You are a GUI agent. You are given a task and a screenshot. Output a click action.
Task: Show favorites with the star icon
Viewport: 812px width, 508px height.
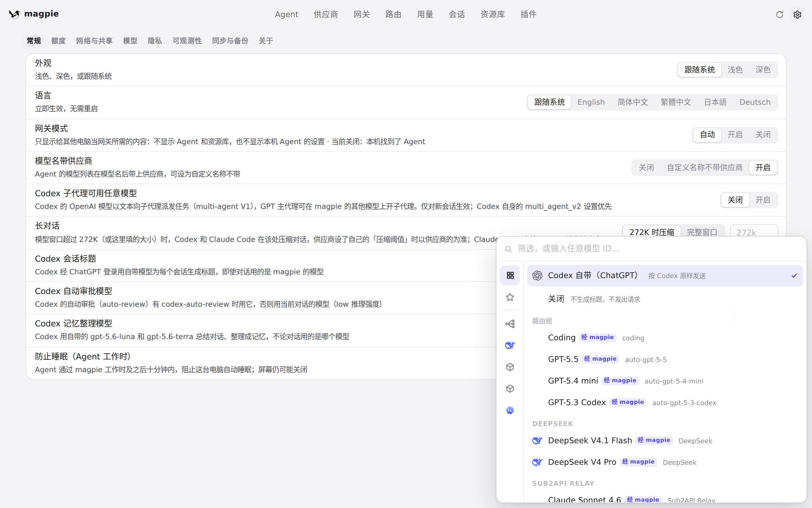[x=510, y=297]
